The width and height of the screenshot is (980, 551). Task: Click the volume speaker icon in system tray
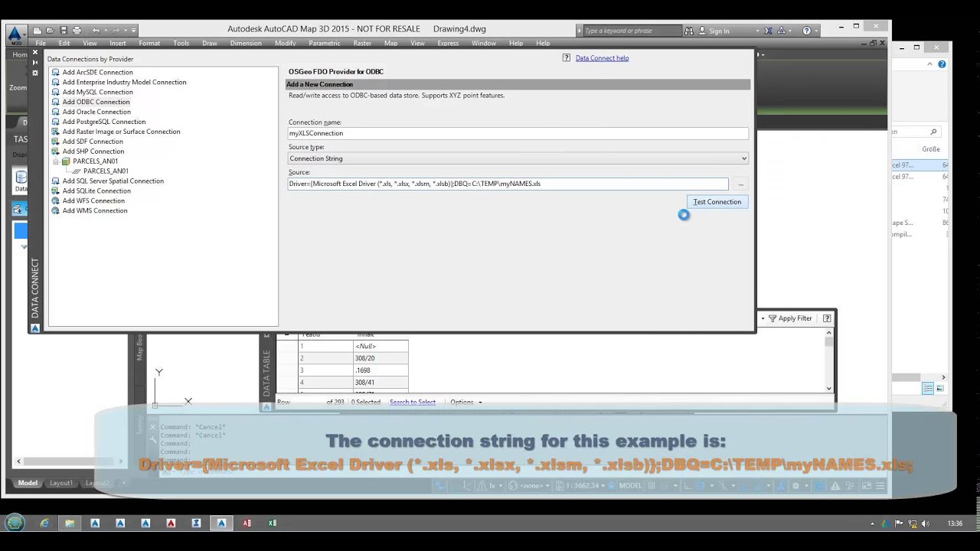[926, 523]
